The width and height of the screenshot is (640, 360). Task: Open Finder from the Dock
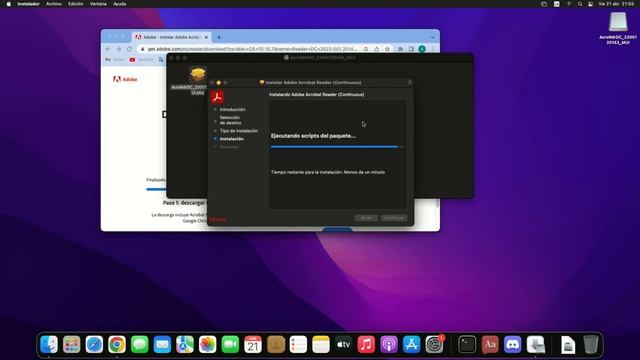(49, 345)
